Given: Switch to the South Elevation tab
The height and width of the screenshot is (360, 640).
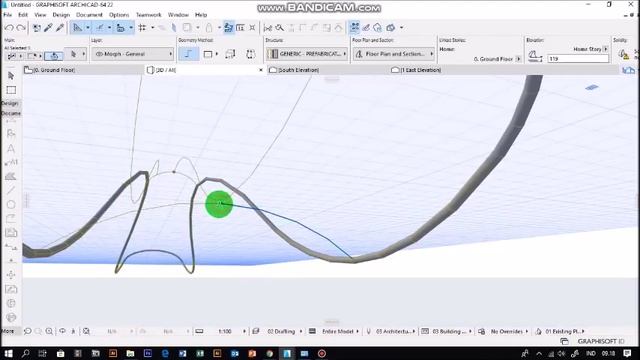Looking at the screenshot, I should click(x=328, y=70).
